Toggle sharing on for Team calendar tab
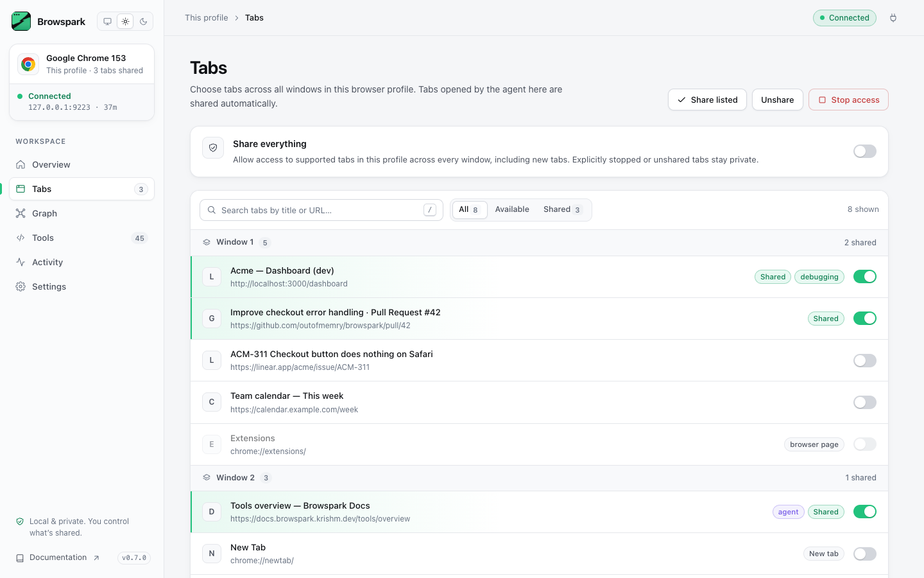The width and height of the screenshot is (924, 578). click(x=865, y=402)
